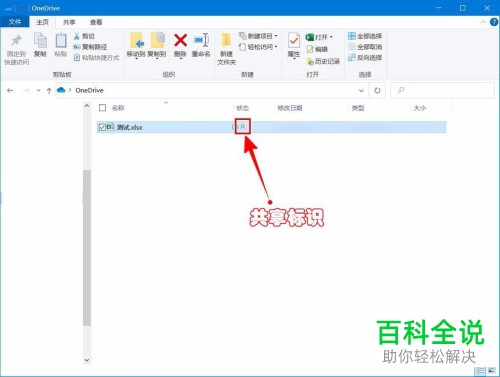Open the New item (新建项目) dropdown
Screen dimensions: 500x377
[259, 36]
